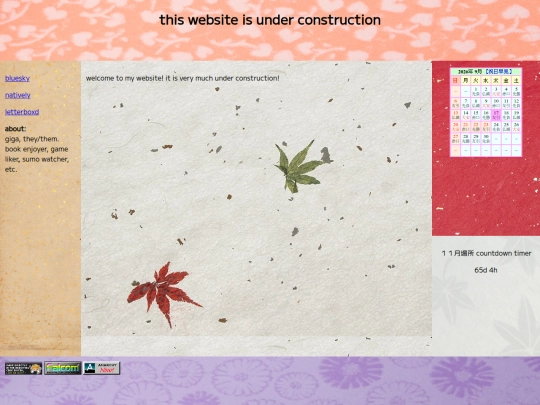
Task: Click the '65d 4h' countdown value
Action: pos(486,270)
